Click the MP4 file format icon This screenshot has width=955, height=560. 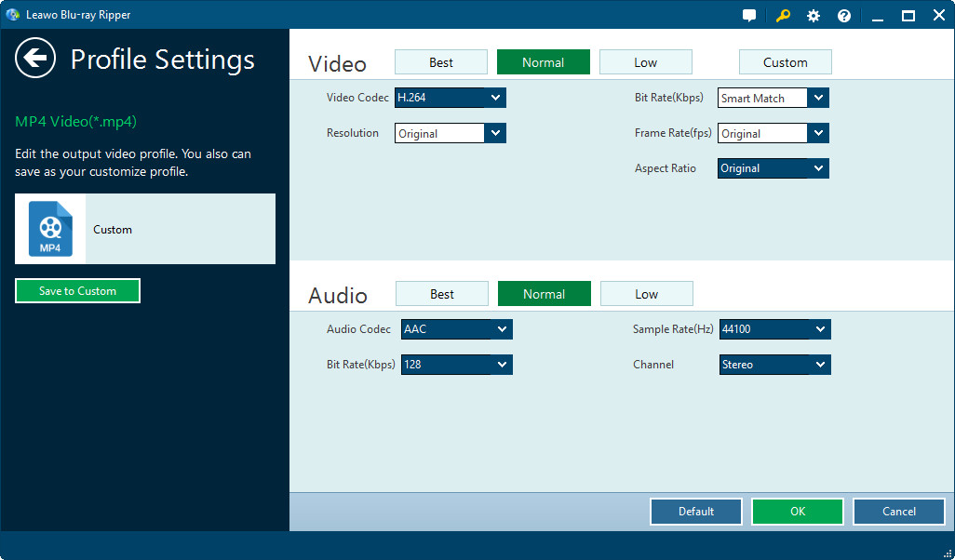coord(50,229)
